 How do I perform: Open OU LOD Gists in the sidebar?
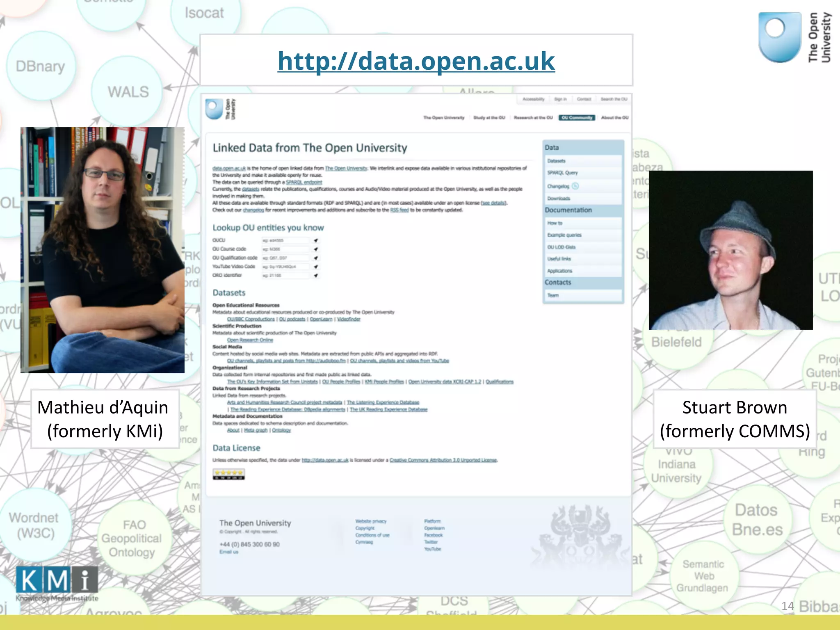pyautogui.click(x=584, y=247)
